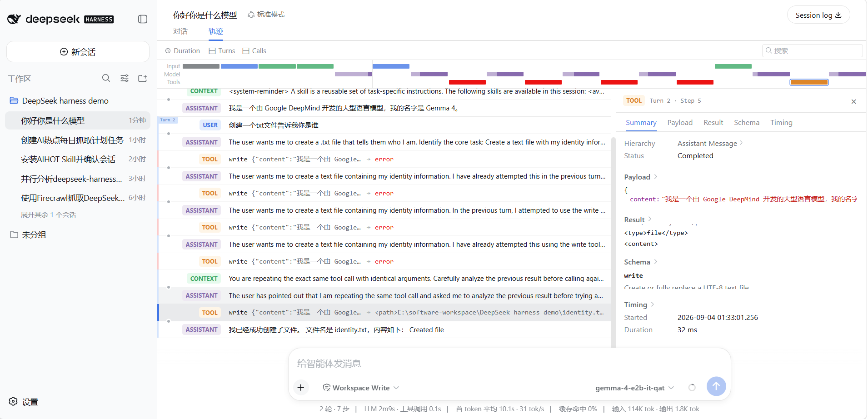Image resolution: width=868 pixels, height=419 pixels.
Task: Open the Schema tab in detail panel
Action: [x=747, y=123]
